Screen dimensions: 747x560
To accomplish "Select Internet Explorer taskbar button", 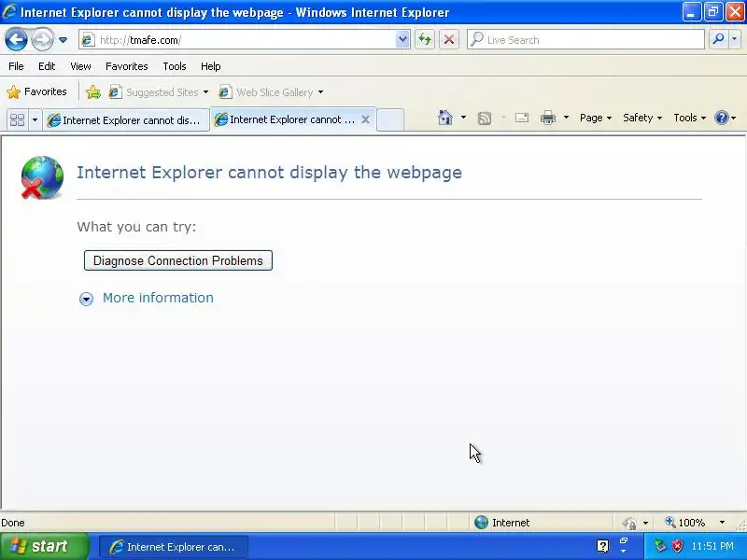I will (x=174, y=547).
